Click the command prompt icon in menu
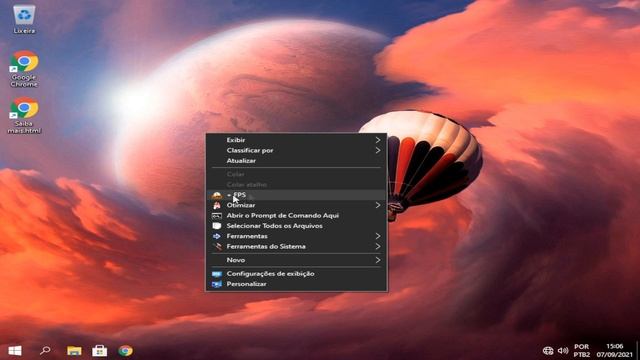Viewport: 640px width, 360px height. [217, 216]
